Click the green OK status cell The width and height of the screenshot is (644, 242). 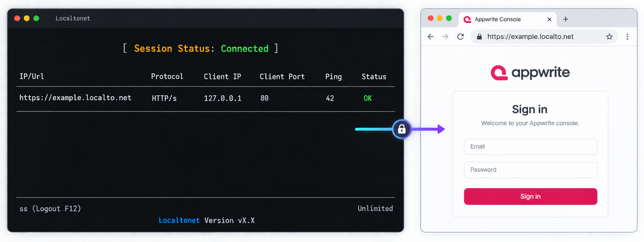coord(368,98)
